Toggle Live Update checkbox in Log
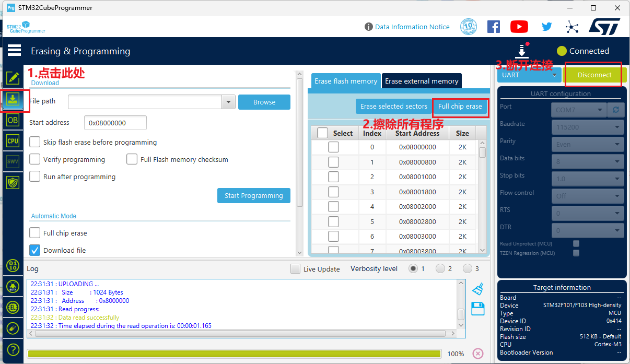 click(296, 269)
